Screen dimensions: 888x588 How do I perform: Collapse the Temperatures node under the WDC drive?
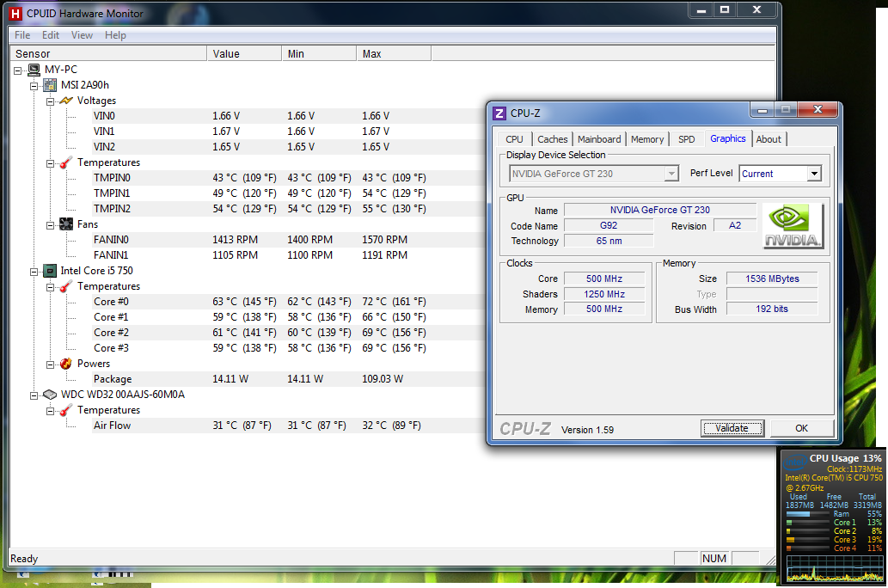pos(51,411)
